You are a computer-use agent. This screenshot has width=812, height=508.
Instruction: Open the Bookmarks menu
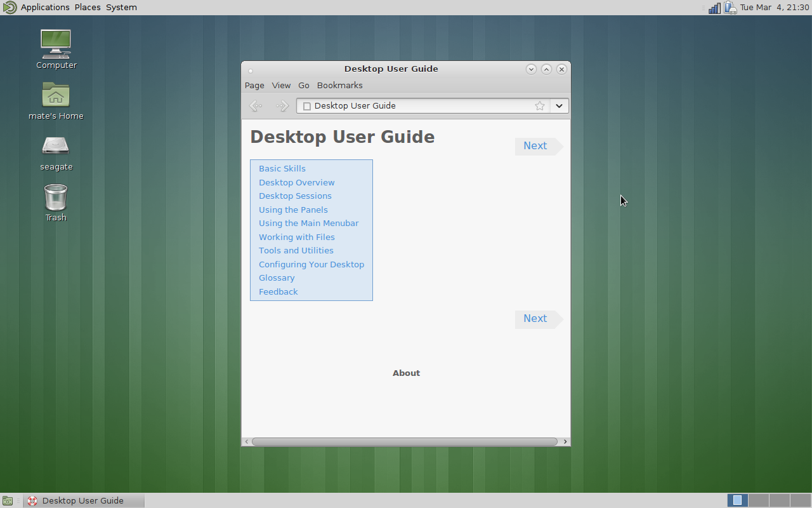(339, 85)
